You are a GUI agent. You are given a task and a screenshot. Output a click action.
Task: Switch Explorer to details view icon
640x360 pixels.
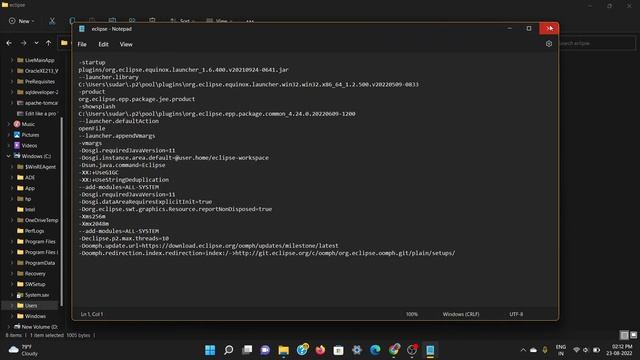[x=624, y=335]
